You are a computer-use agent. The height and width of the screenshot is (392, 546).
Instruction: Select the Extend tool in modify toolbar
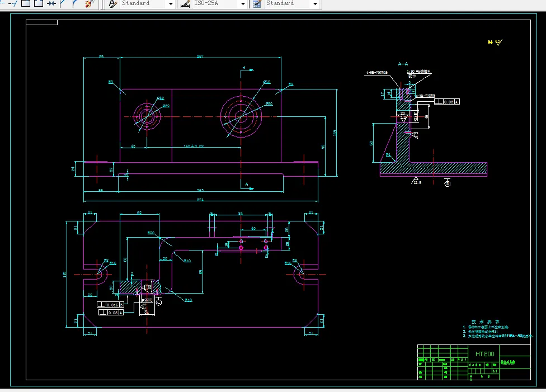tap(13, 3)
